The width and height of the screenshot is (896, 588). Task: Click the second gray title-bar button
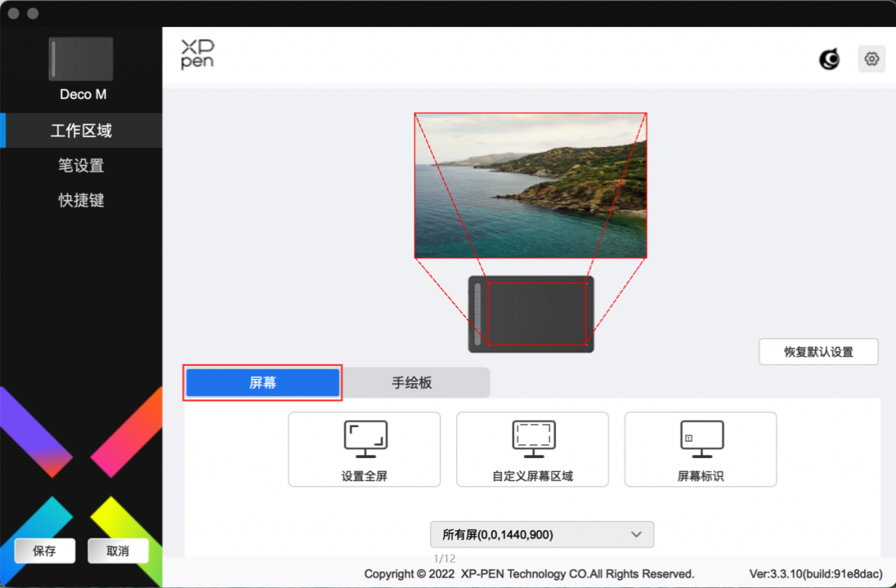33,13
